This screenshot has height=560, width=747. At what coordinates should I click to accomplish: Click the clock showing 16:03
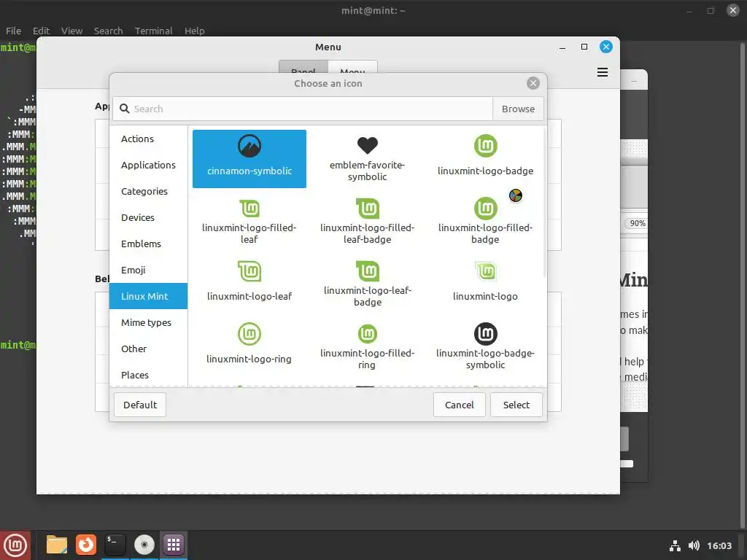[x=719, y=545]
